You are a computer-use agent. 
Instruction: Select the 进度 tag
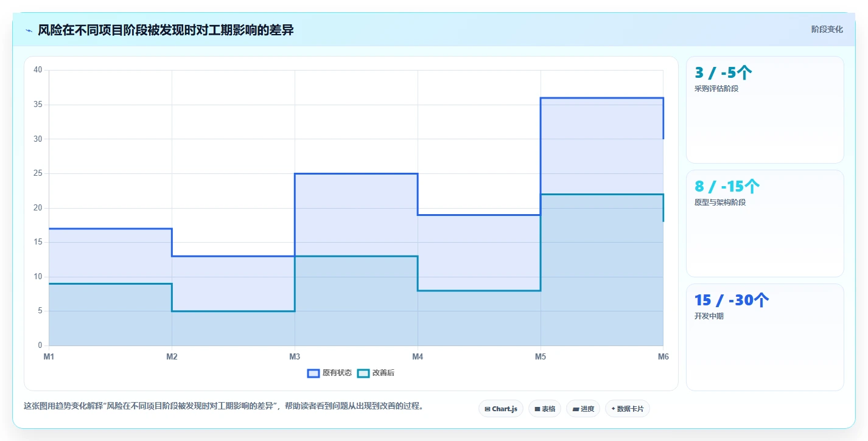[583, 409]
